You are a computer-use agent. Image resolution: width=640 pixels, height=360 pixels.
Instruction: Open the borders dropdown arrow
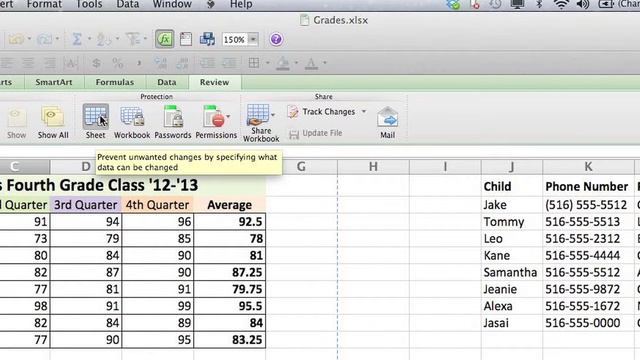click(x=267, y=63)
